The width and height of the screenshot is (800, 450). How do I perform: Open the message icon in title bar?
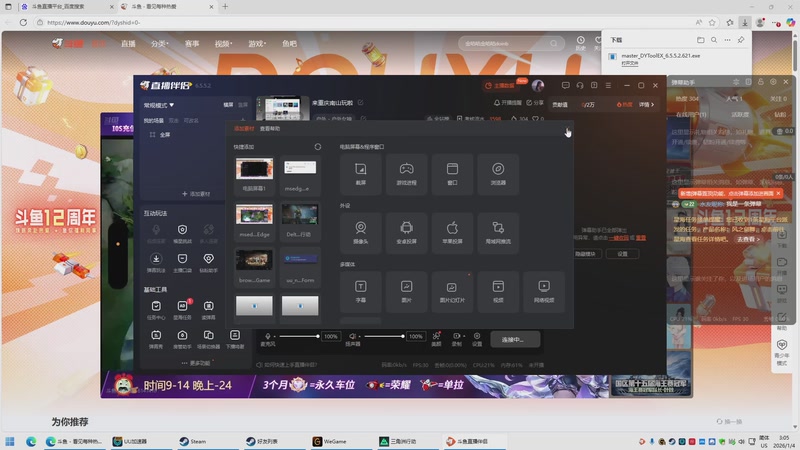pyautogui.click(x=565, y=85)
